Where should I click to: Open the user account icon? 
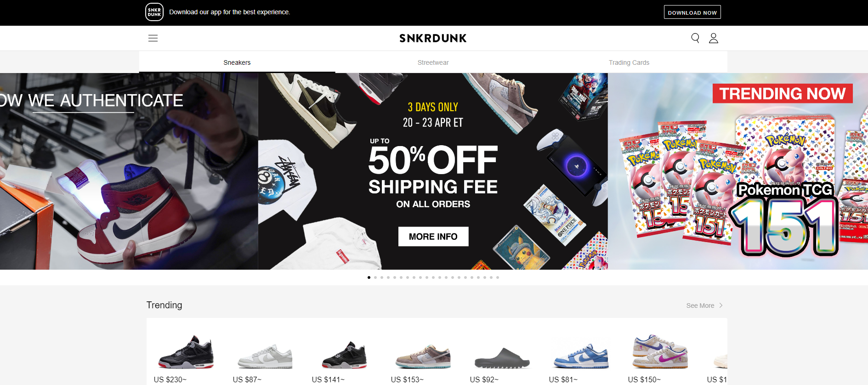[714, 38]
